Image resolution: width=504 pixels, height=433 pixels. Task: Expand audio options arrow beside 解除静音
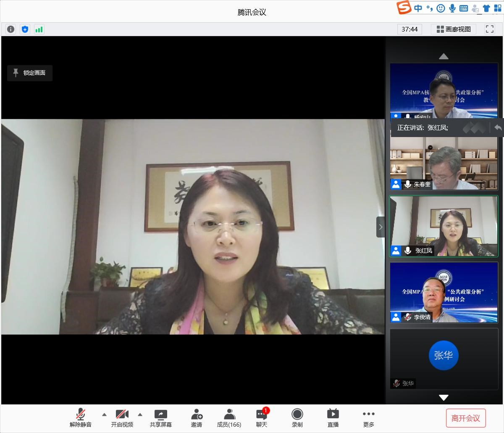104,415
